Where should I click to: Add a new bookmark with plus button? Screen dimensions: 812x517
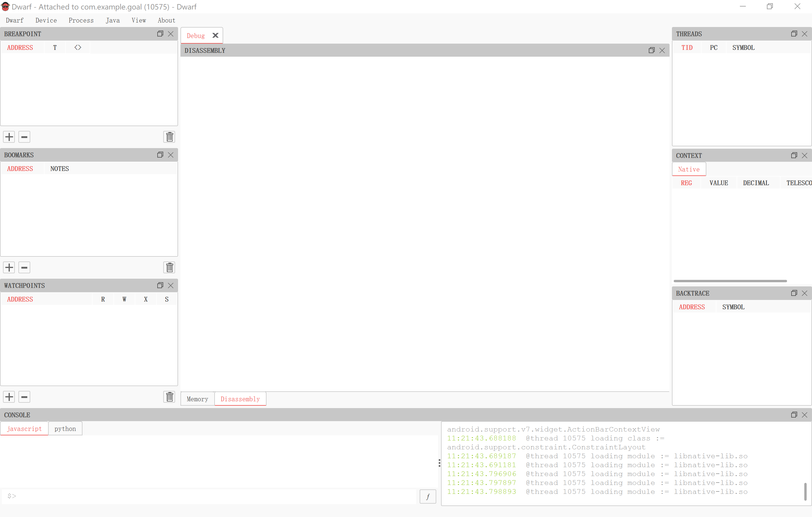(9, 267)
